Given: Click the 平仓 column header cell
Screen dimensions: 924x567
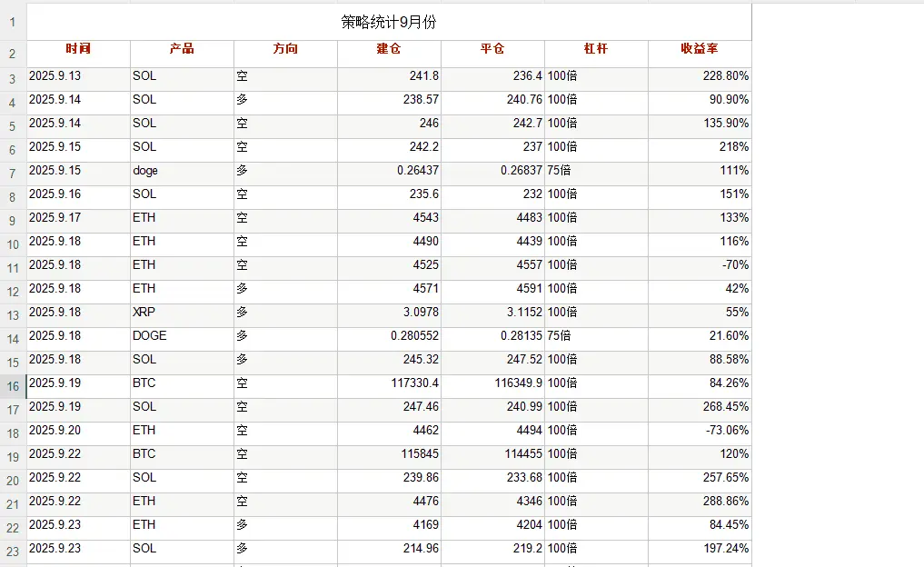Looking at the screenshot, I should (x=492, y=54).
